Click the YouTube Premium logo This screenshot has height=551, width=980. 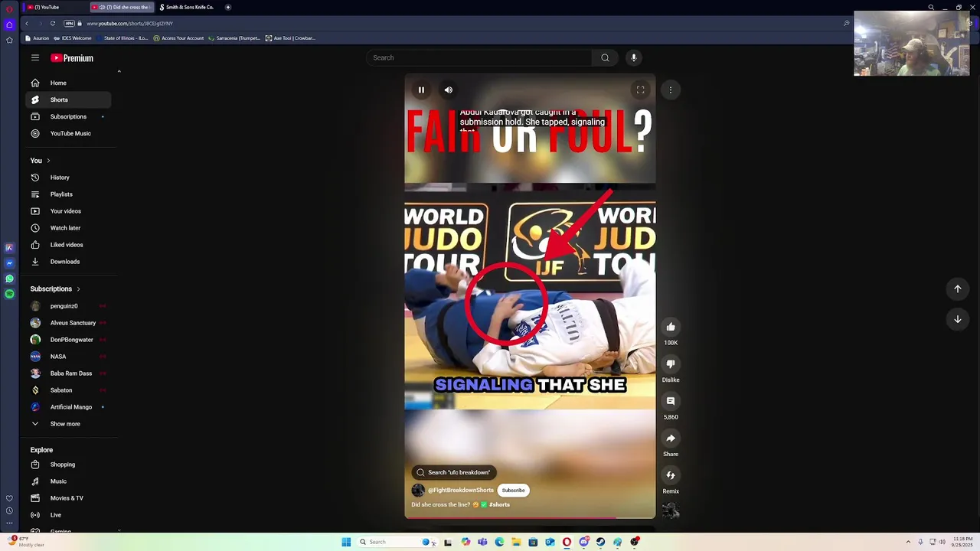point(72,58)
